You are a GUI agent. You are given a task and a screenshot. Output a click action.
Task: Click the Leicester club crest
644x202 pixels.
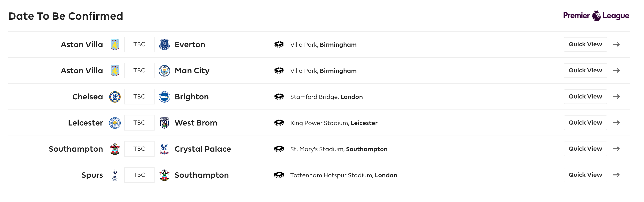point(115,123)
